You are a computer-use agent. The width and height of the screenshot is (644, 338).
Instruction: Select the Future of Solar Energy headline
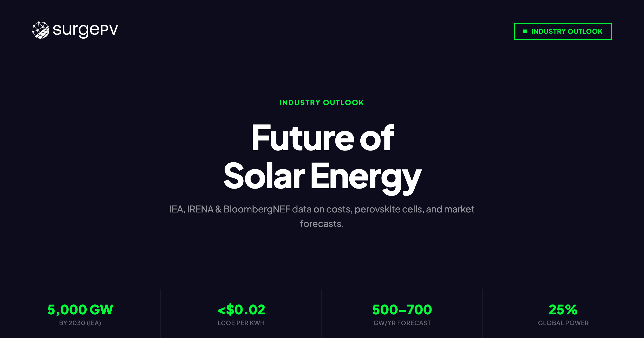click(x=322, y=156)
